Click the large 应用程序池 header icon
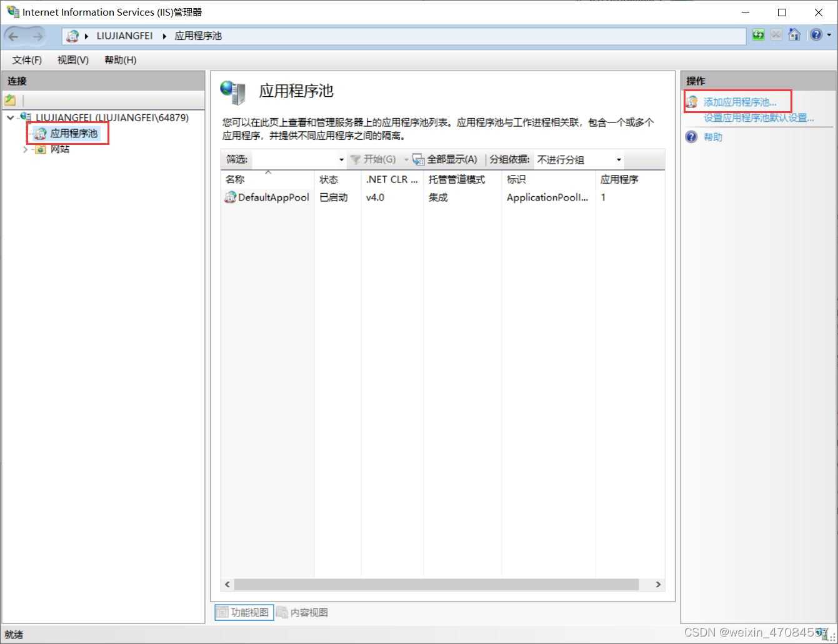 pos(234,92)
